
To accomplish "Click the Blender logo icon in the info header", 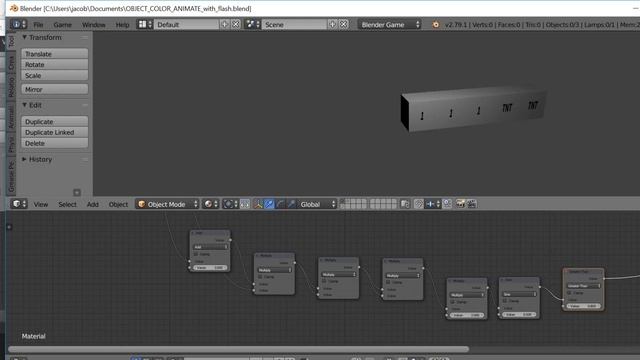I will tap(436, 24).
